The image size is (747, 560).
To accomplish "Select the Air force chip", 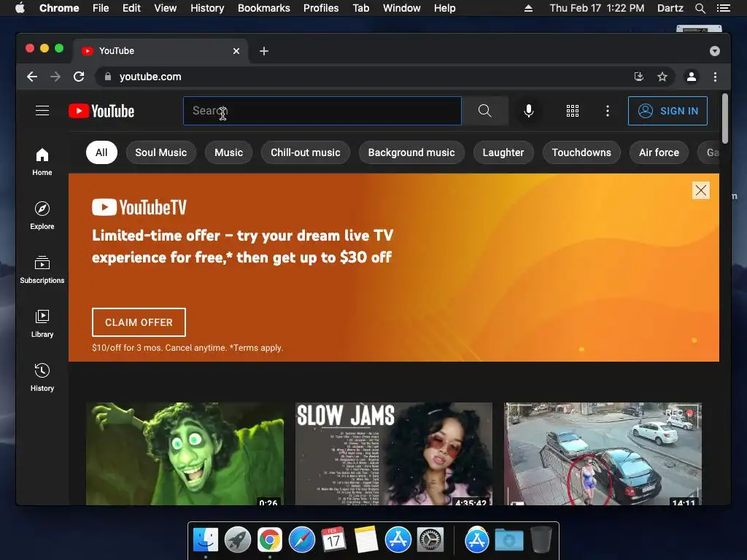I will (659, 152).
